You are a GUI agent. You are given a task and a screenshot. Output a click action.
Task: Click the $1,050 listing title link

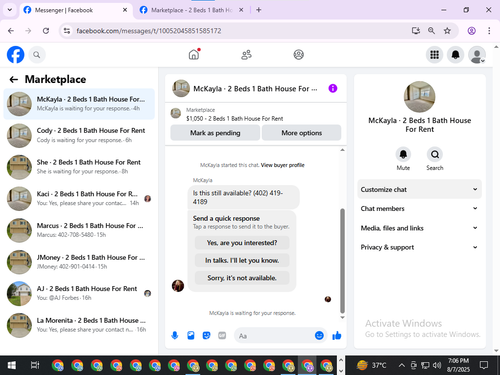tap(235, 119)
